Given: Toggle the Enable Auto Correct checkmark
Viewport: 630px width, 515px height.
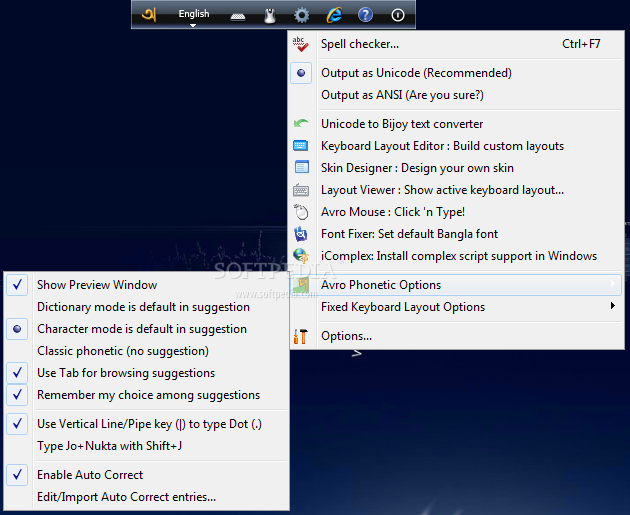Looking at the screenshot, I should coord(17,475).
